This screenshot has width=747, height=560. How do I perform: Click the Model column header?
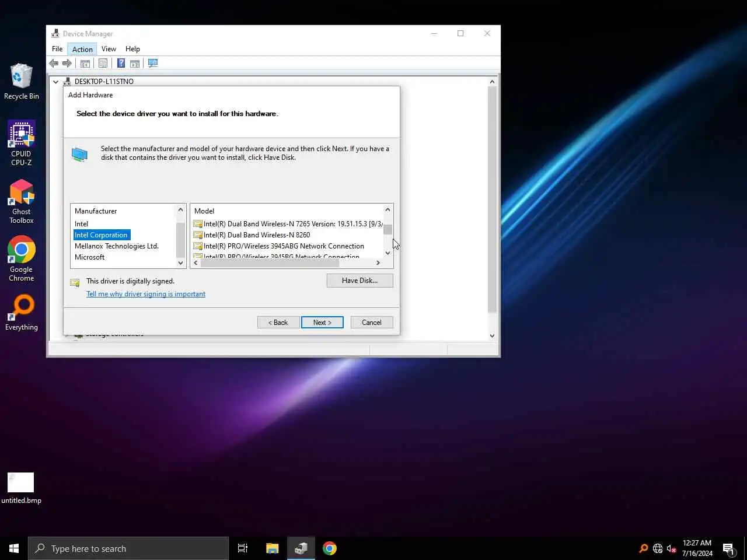[x=204, y=211]
